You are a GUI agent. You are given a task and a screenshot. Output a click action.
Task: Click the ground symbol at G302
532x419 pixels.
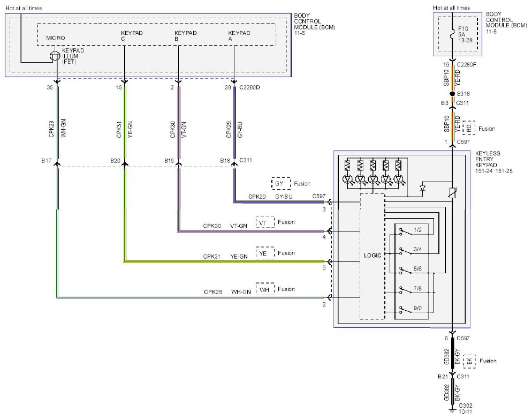pos(452,411)
